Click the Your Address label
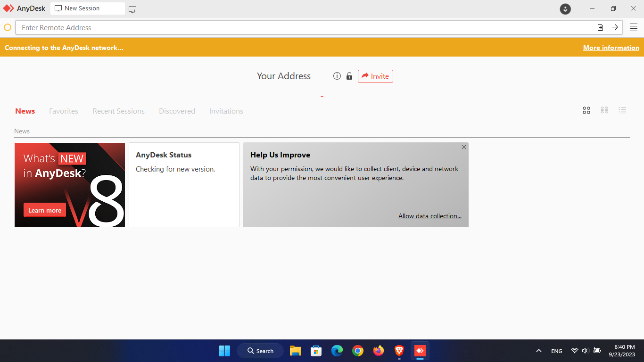The image size is (644, 362). coord(284,76)
